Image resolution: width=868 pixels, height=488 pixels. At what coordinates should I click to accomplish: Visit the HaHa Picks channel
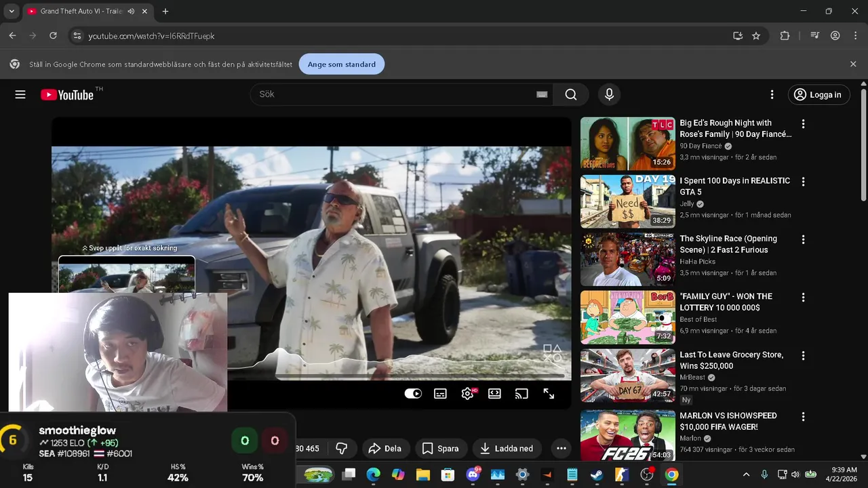[698, 262]
